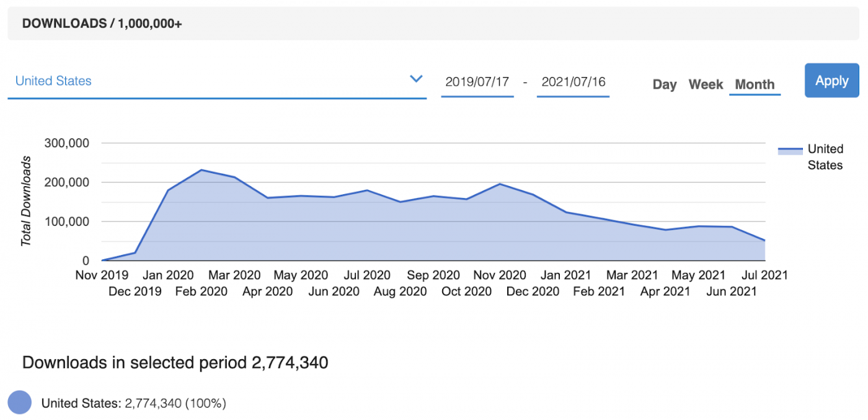
Task: Click the 100,000 y-axis label
Action: click(x=67, y=221)
